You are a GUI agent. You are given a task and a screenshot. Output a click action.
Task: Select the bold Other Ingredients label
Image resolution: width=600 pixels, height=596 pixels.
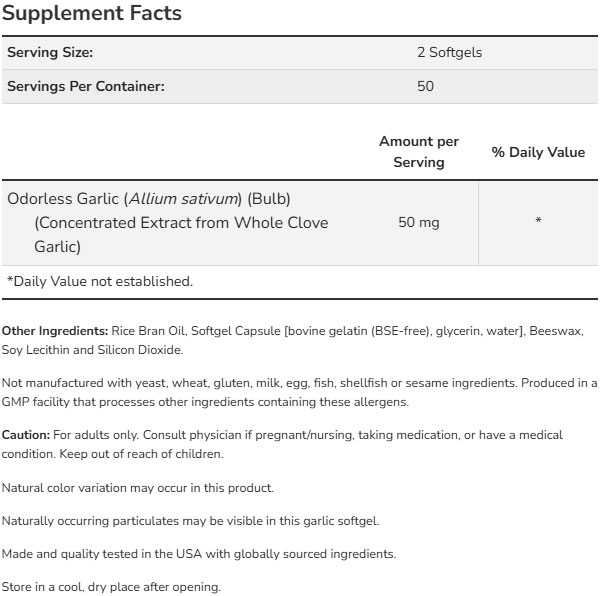tap(55, 330)
